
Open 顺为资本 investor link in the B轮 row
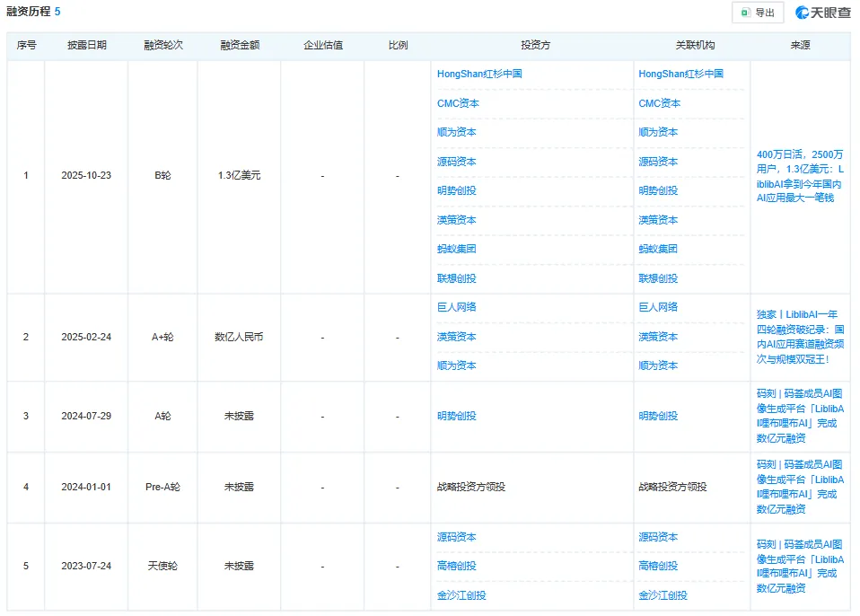click(456, 132)
